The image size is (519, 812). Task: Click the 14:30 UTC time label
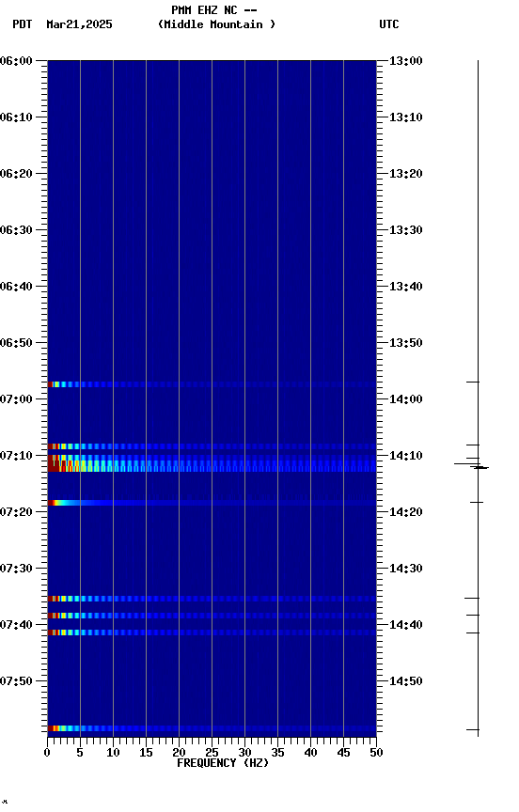pos(406,569)
